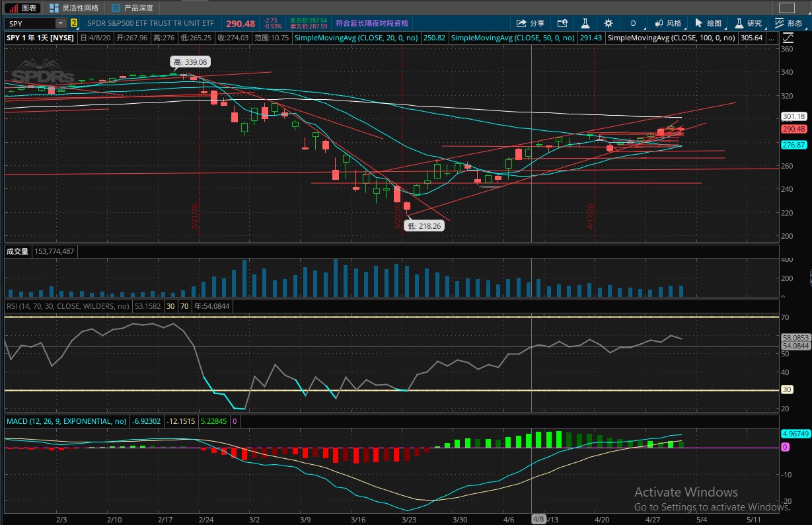Click the 范围:10.75 range value

271,38
